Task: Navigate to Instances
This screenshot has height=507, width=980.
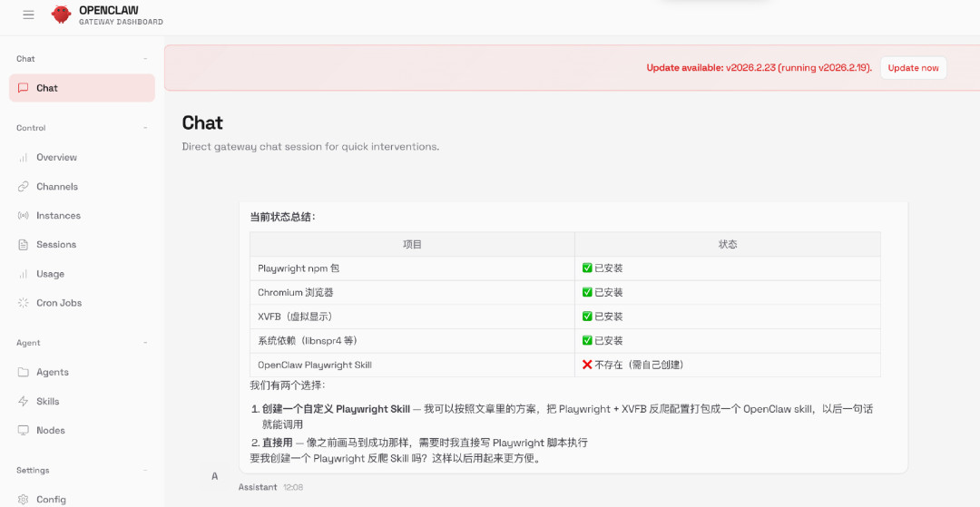Action: coord(82,216)
